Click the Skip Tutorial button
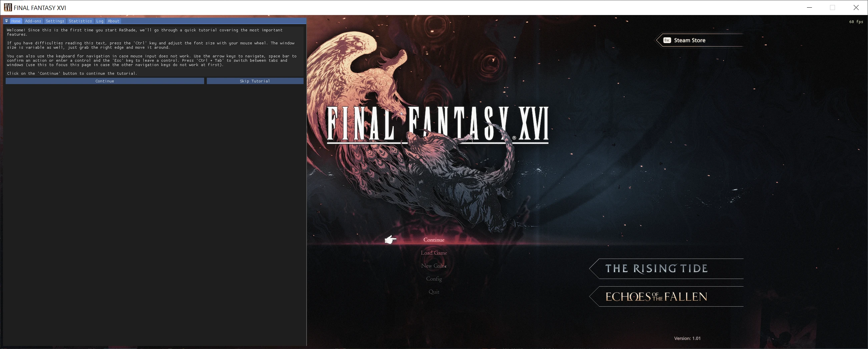Viewport: 868px width, 349px height. click(255, 81)
